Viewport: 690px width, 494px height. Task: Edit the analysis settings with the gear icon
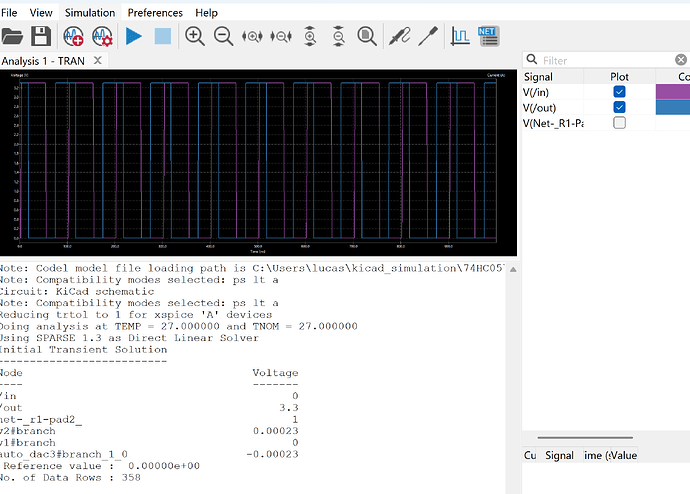coord(103,36)
